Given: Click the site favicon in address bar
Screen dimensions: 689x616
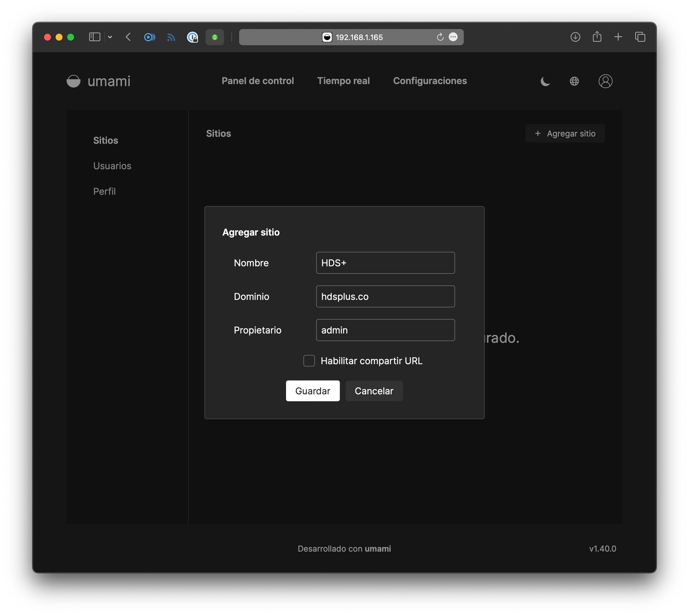Looking at the screenshot, I should point(327,37).
